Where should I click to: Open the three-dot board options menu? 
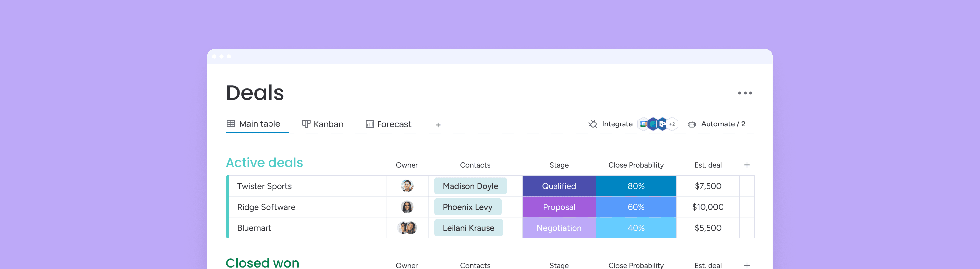tap(745, 93)
